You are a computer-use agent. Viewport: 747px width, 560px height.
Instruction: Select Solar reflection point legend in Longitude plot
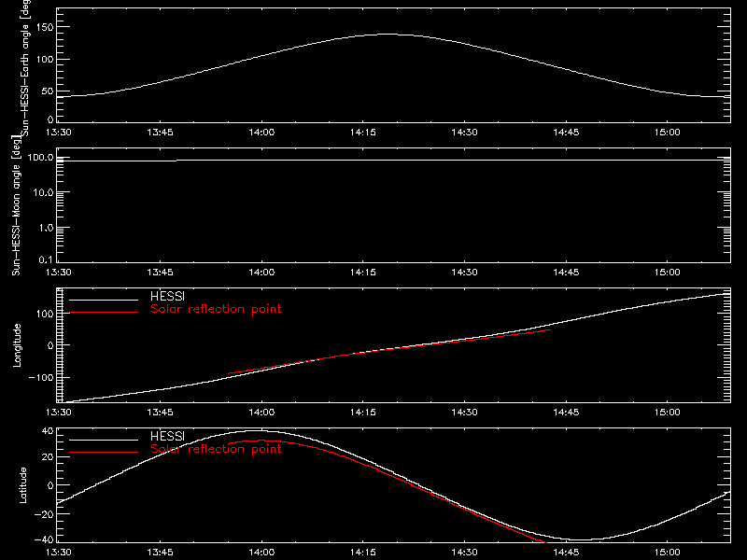click(216, 309)
